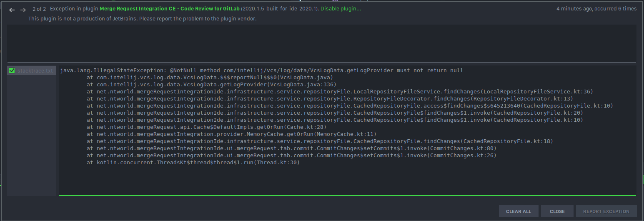This screenshot has width=644, height=221.
Task: Click the RepositoryFileDecorator.findChanges stack line
Action: tap(330, 99)
